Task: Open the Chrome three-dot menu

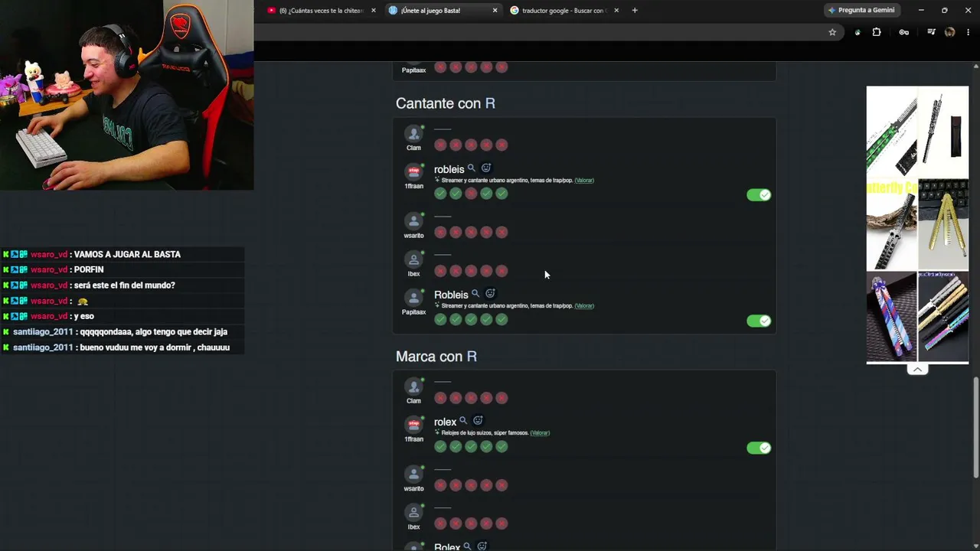Action: coord(969,32)
